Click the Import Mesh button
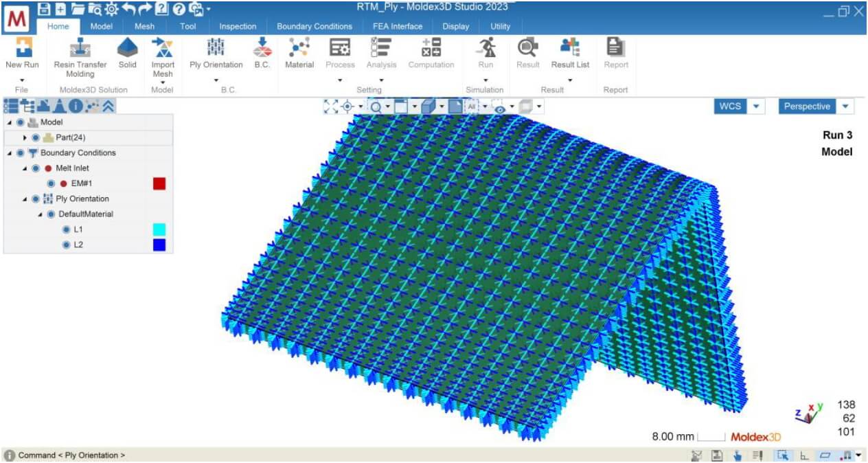This screenshot has width=868, height=463. click(163, 58)
